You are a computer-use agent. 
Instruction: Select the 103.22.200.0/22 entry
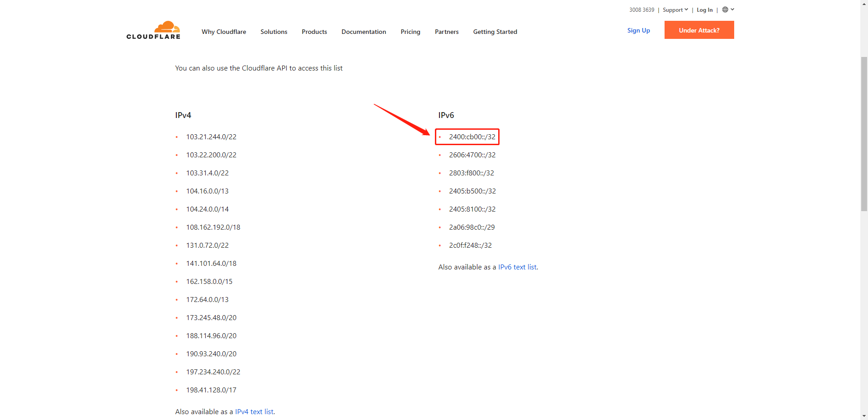pos(211,155)
